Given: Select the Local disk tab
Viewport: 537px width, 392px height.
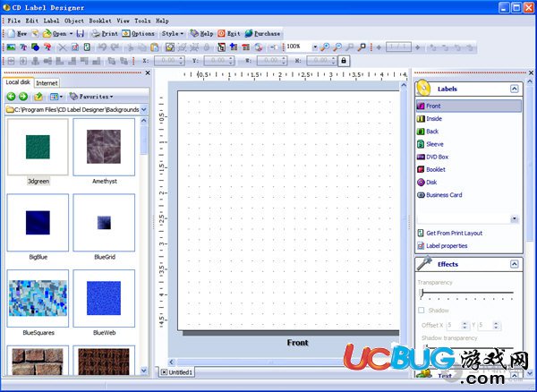Looking at the screenshot, I should [x=18, y=82].
